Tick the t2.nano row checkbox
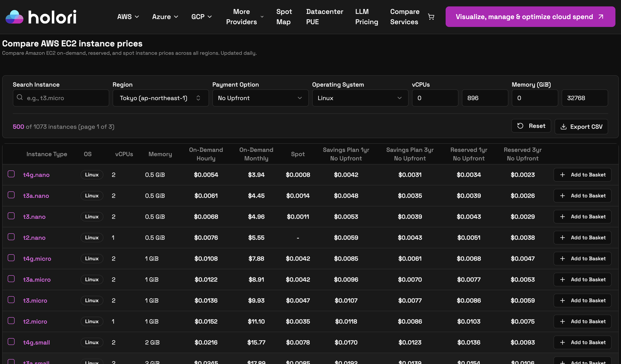The width and height of the screenshot is (621, 364). pyautogui.click(x=11, y=237)
